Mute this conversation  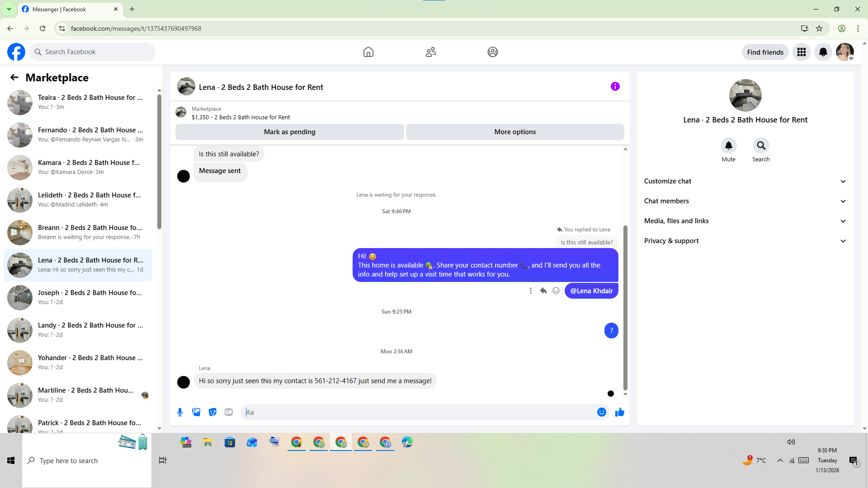(728, 146)
